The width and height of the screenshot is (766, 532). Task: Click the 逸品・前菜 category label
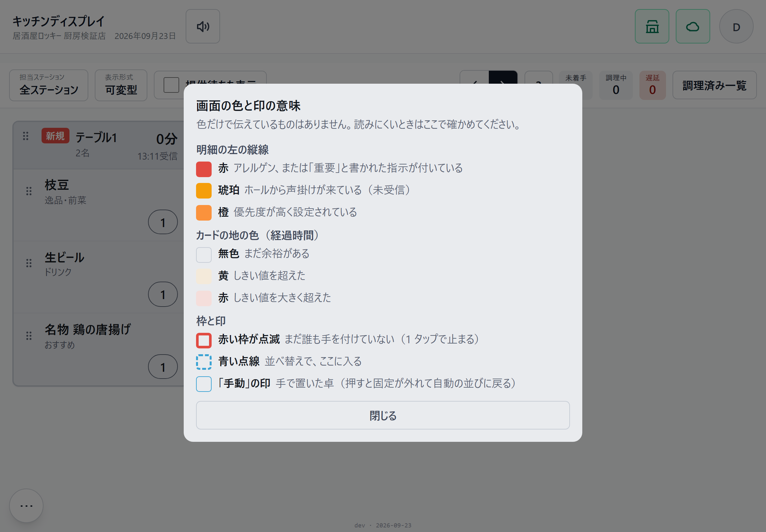65,200
